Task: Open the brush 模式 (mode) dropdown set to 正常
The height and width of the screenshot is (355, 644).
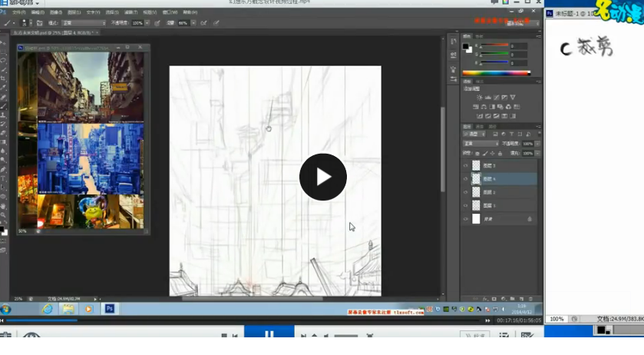Action: click(x=84, y=23)
